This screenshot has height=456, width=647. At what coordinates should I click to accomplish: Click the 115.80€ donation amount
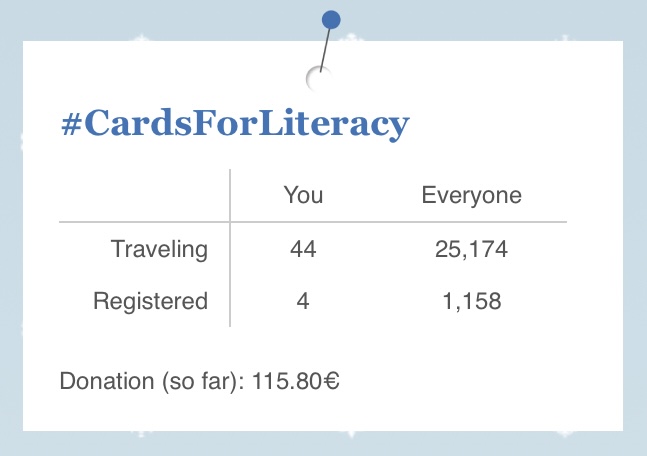[295, 380]
